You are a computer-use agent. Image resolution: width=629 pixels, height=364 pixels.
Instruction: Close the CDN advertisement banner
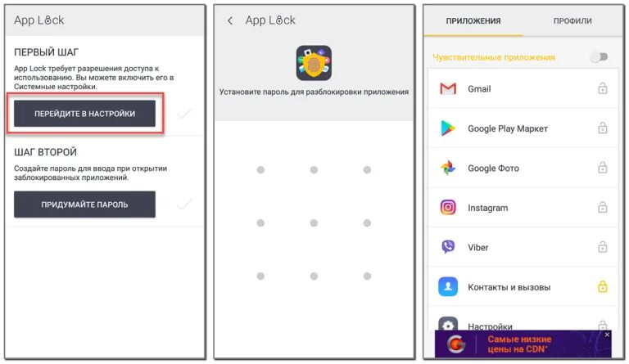[x=607, y=335]
